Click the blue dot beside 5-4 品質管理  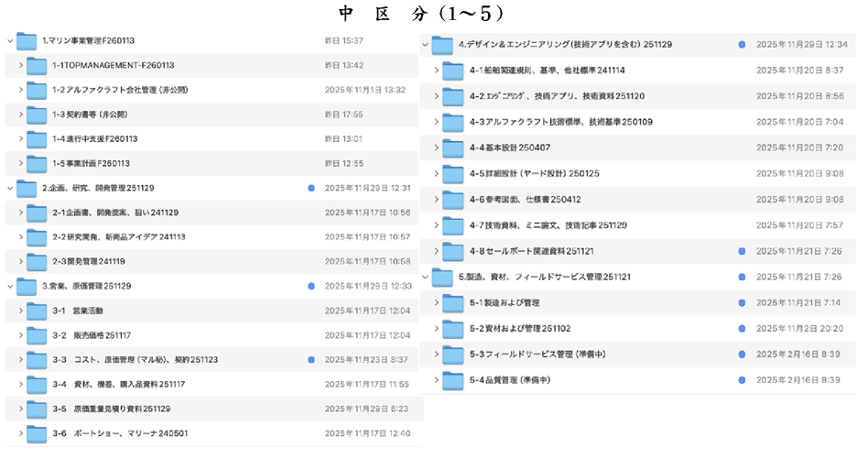coord(742,379)
